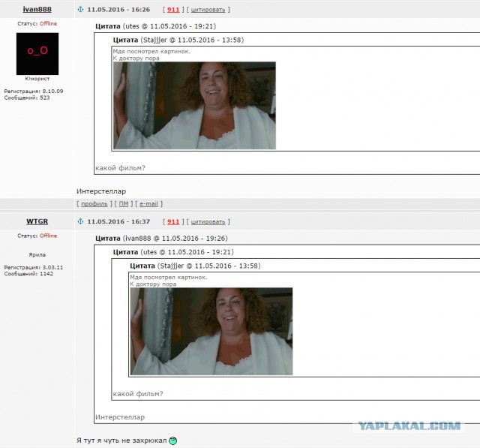Click 'Юморист' rank label
The height and width of the screenshot is (448, 480).
(37, 79)
